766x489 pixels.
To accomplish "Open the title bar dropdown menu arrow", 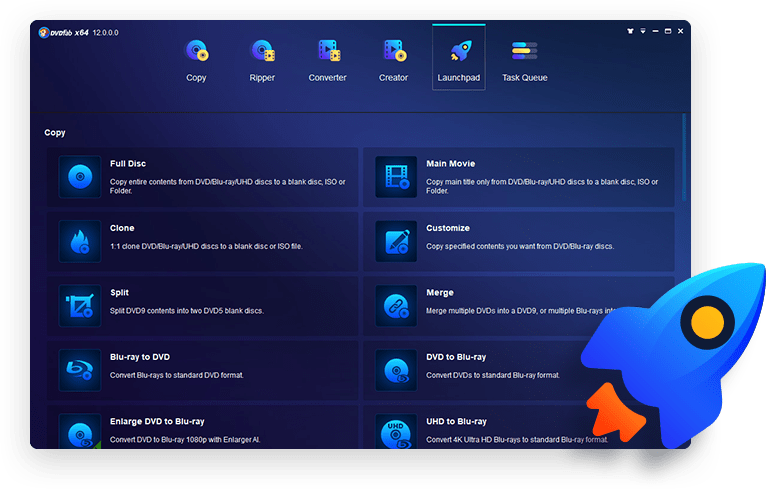I will pos(643,31).
